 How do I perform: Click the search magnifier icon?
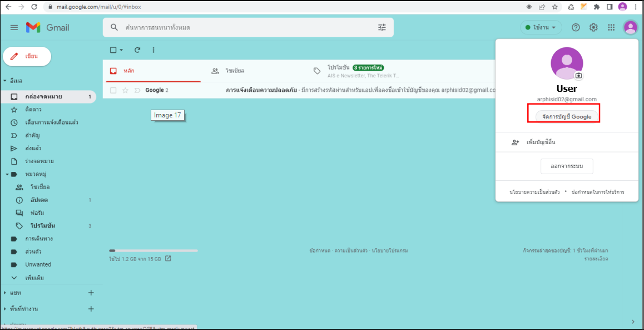tap(114, 27)
